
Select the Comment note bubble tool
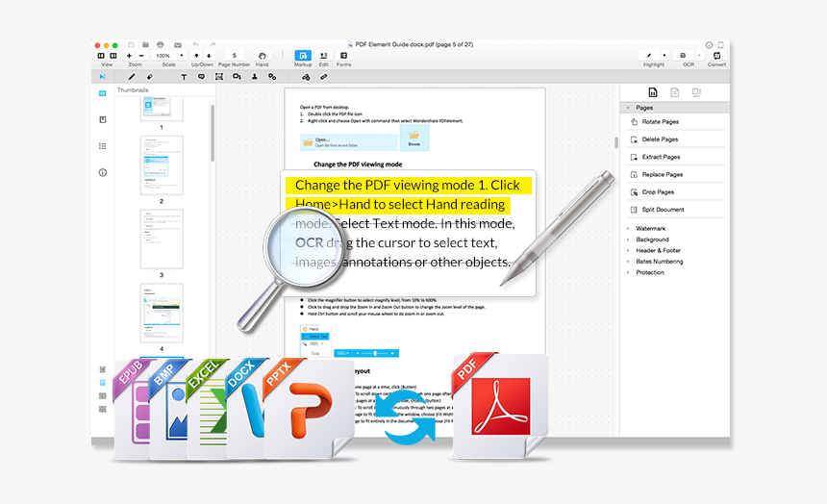coord(201,77)
